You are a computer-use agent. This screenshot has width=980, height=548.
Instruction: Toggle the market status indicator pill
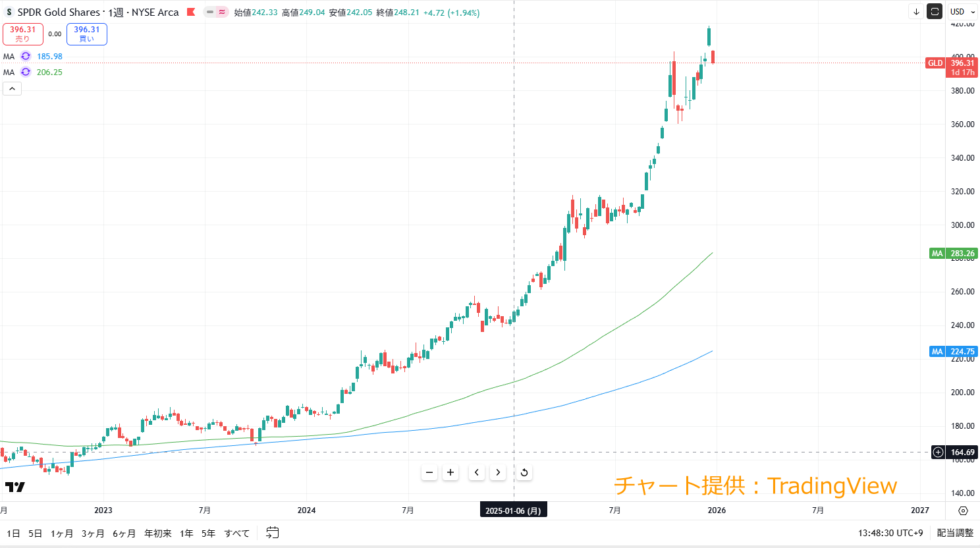click(x=216, y=12)
